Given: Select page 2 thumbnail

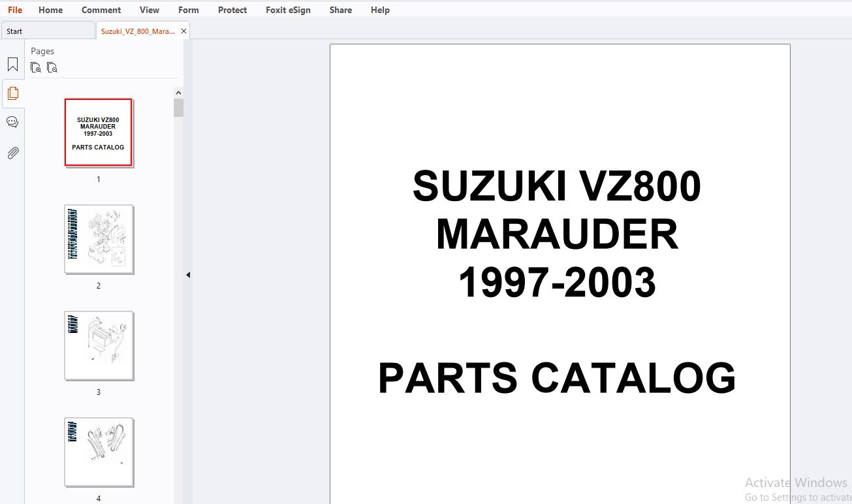Looking at the screenshot, I should click(99, 239).
